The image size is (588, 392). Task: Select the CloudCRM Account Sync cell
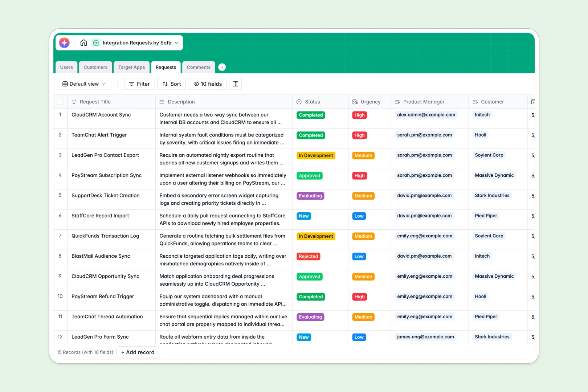pos(111,119)
